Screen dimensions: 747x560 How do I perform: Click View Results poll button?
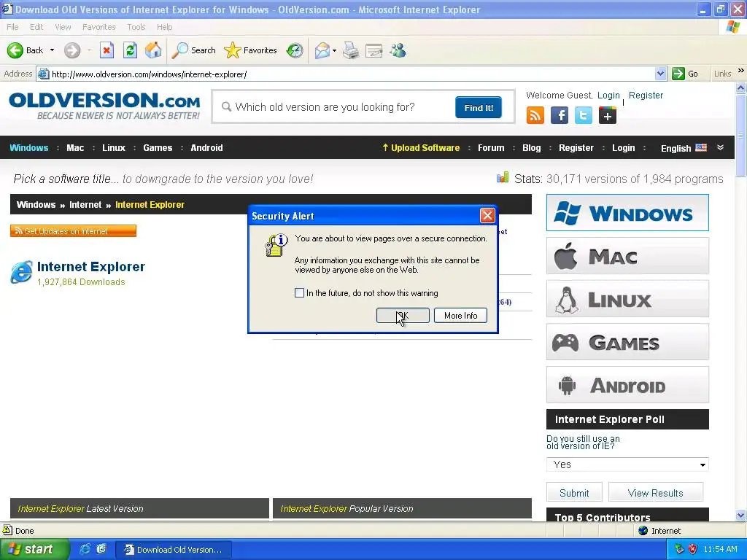point(656,493)
